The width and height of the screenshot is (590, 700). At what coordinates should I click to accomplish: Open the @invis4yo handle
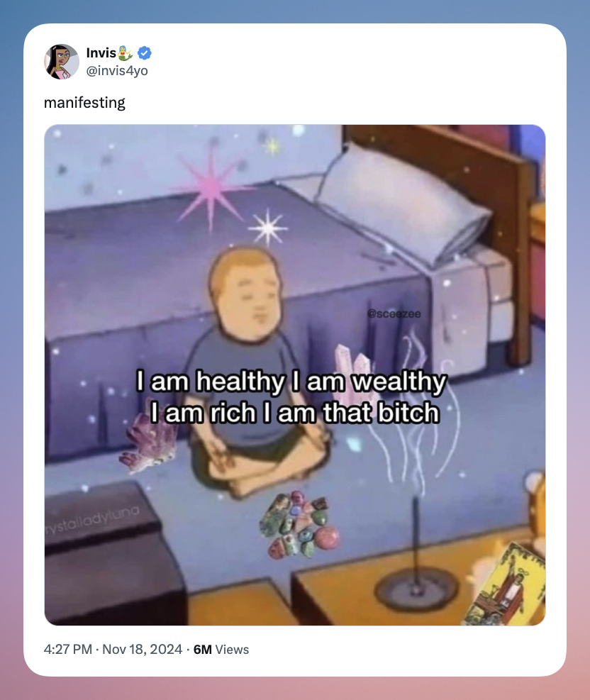117,70
